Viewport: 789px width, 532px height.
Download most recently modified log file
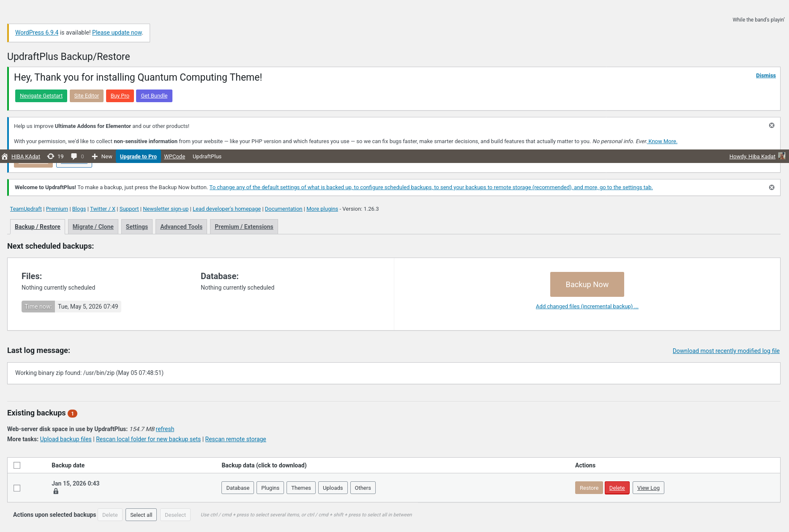tap(726, 351)
